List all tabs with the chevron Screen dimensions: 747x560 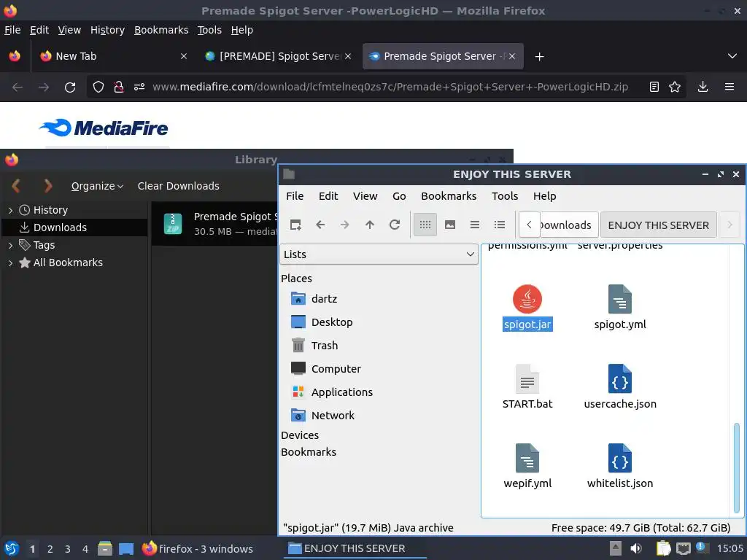tap(732, 56)
